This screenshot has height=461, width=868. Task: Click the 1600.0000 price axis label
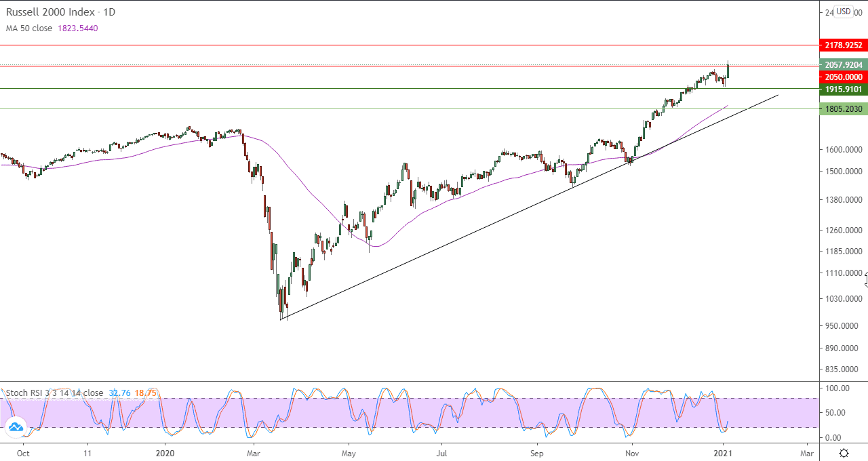pyautogui.click(x=844, y=150)
